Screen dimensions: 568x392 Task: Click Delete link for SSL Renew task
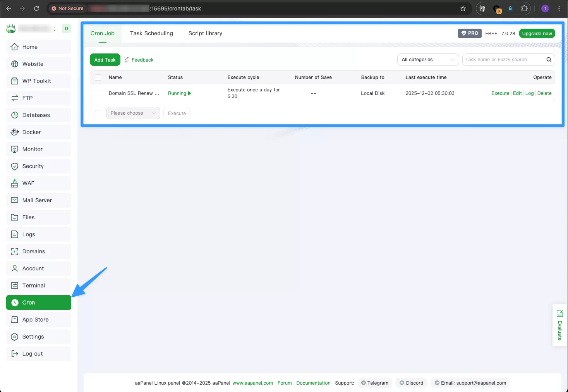[x=544, y=93]
